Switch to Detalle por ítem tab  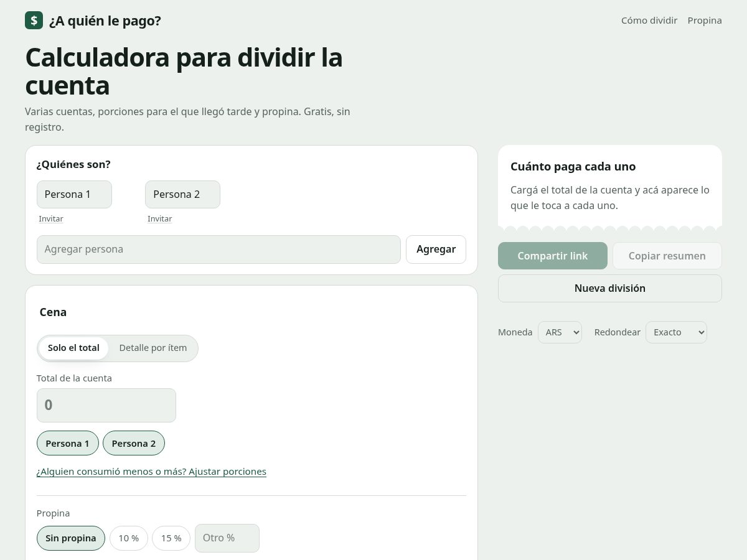153,348
